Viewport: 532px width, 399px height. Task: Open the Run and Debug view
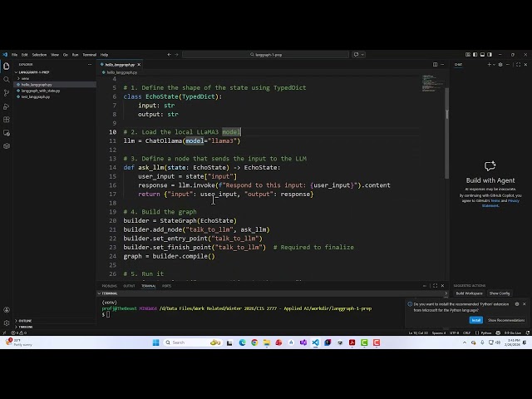click(7, 106)
